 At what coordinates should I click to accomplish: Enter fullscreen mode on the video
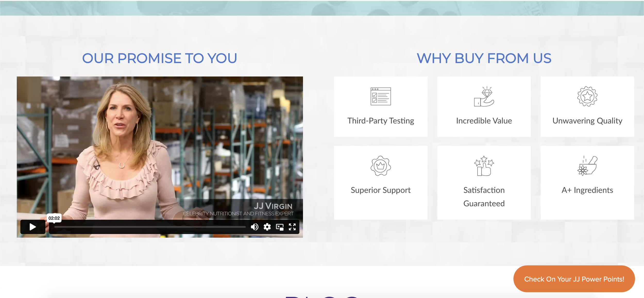pyautogui.click(x=292, y=227)
